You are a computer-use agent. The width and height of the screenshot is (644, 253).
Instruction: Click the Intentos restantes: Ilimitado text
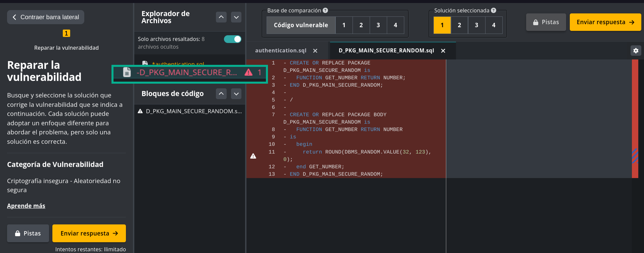click(x=91, y=249)
